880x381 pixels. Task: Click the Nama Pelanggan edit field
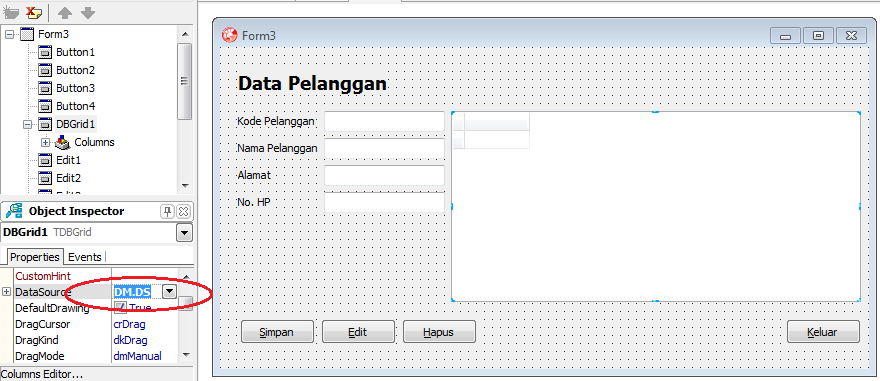[384, 149]
